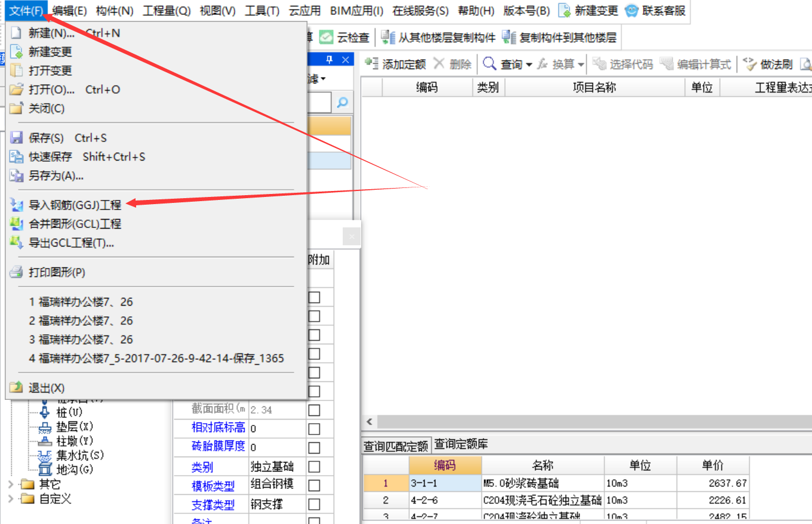812x524 pixels.
Task: Click the 删除 delete tool
Action: [x=452, y=64]
